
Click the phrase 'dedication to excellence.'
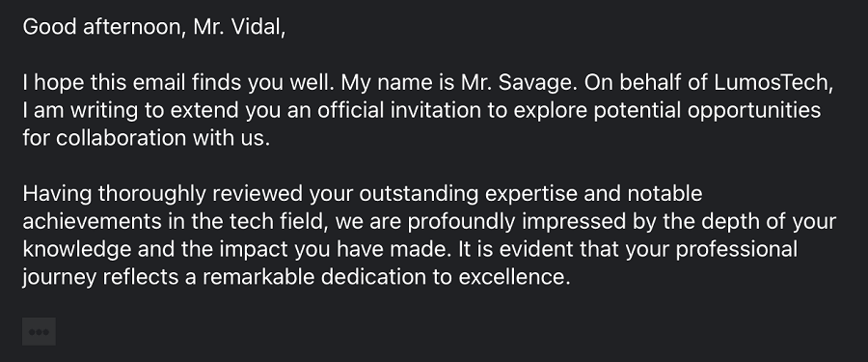tap(446, 277)
